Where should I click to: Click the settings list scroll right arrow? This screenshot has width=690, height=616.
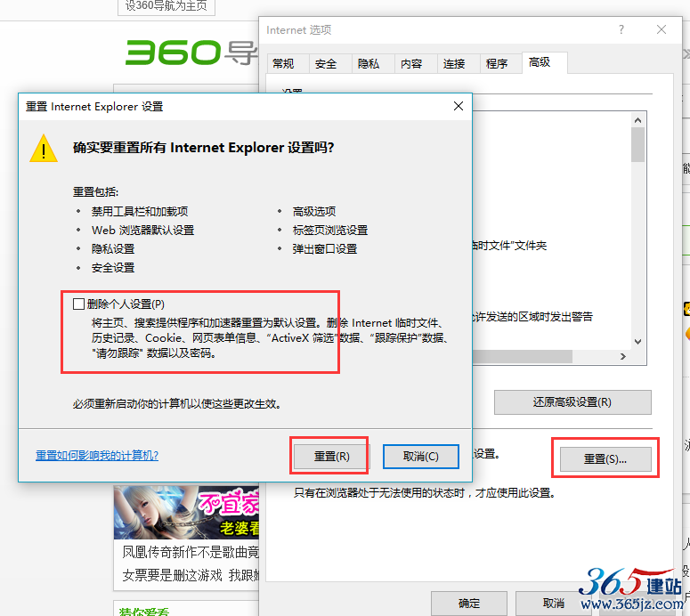(x=623, y=356)
